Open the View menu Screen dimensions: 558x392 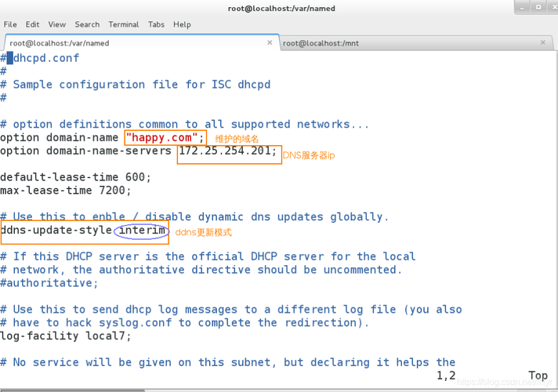click(57, 24)
